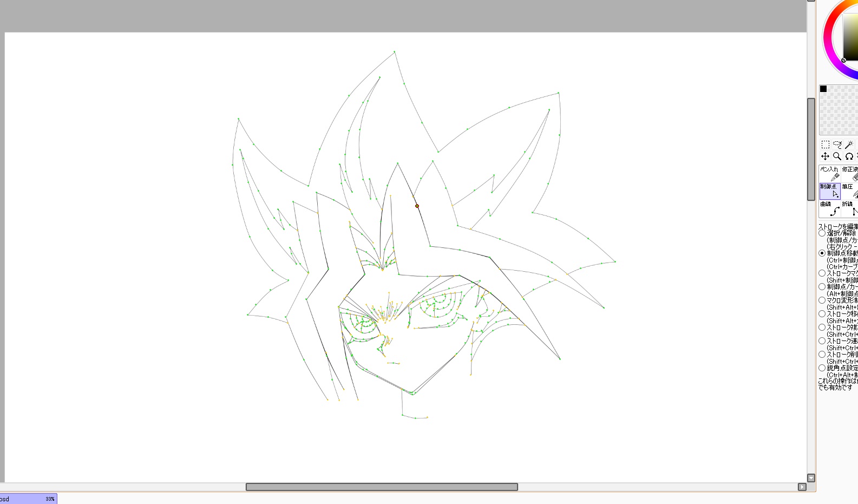Click the canvas vertical scrollbar thumb
The width and height of the screenshot is (858, 504).
[811, 149]
